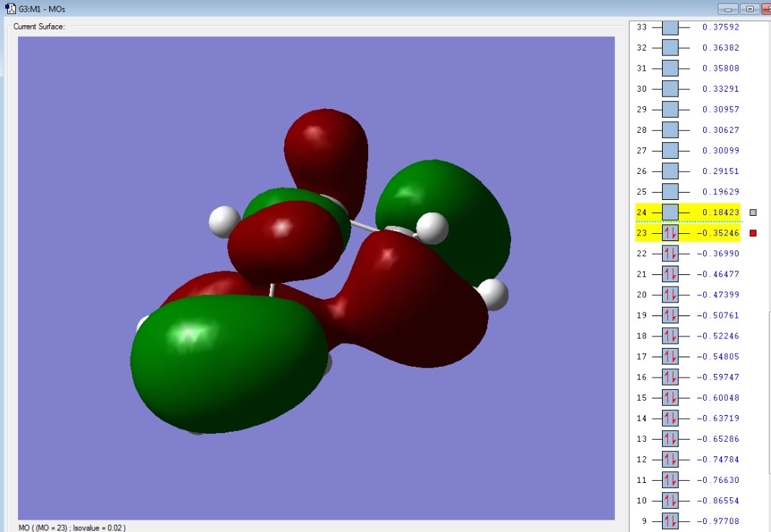
Task: Select orbital 31 occupancy box
Action: 670,69
